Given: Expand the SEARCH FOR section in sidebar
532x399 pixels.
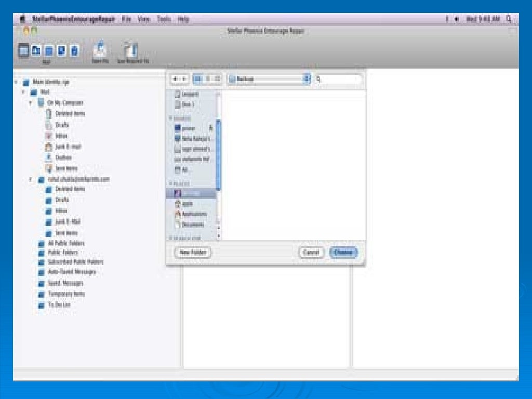Looking at the screenshot, I should click(170, 238).
